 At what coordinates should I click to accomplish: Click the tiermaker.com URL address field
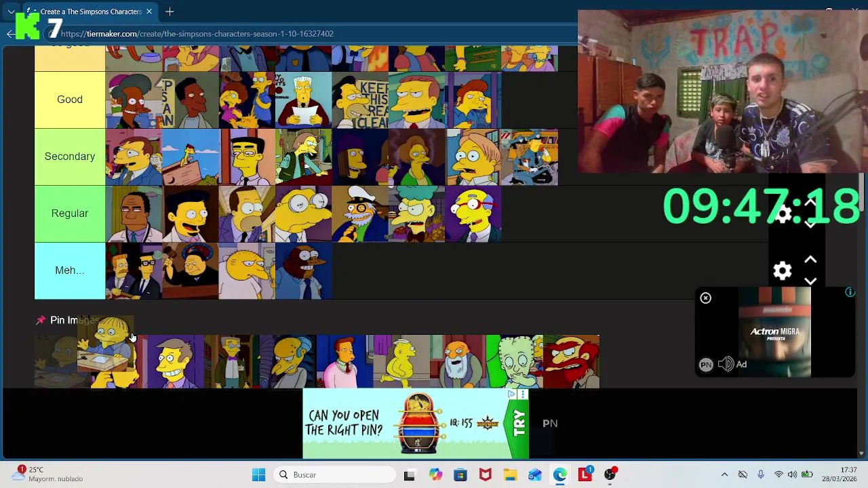[x=197, y=34]
